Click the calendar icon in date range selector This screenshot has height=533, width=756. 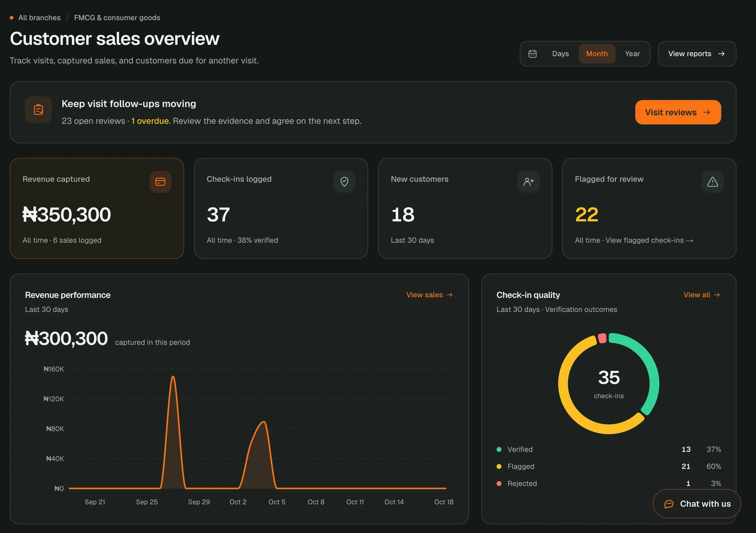[533, 54]
